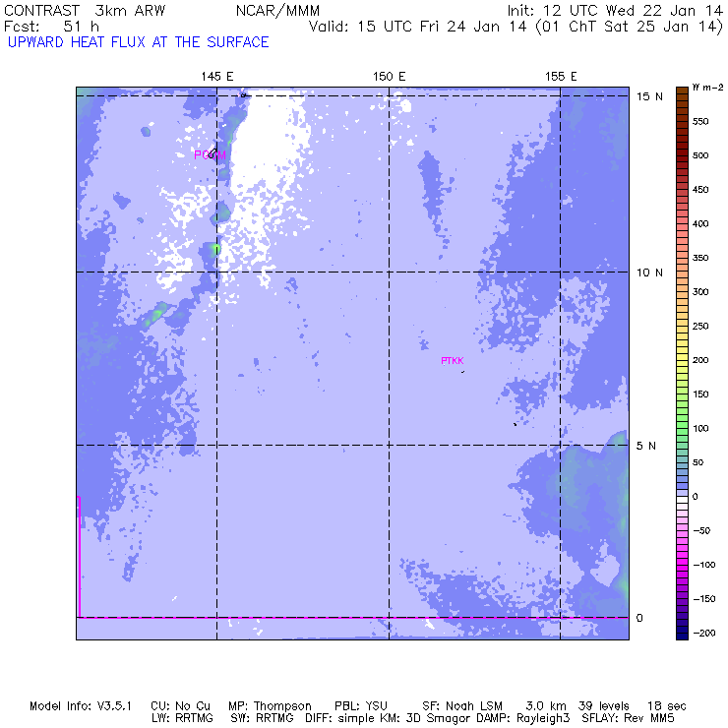Screen dimensions: 728x728
Task: Click the 250 tick on the color bar
Action: coord(700,326)
